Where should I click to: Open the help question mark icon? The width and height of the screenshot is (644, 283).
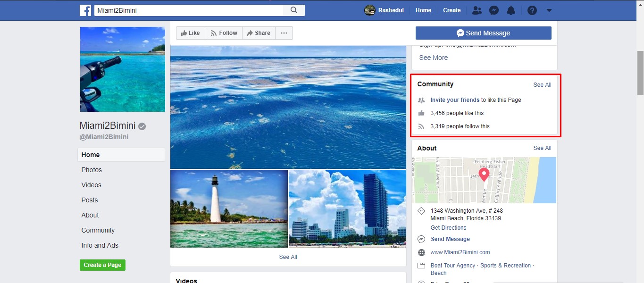coord(532,10)
